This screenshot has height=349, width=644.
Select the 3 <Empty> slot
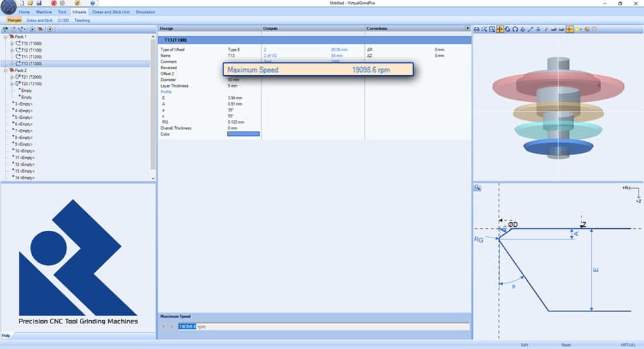[23, 103]
